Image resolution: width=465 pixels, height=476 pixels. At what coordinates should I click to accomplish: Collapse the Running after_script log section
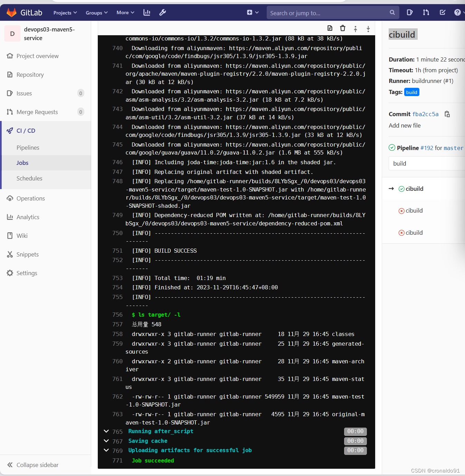click(106, 431)
